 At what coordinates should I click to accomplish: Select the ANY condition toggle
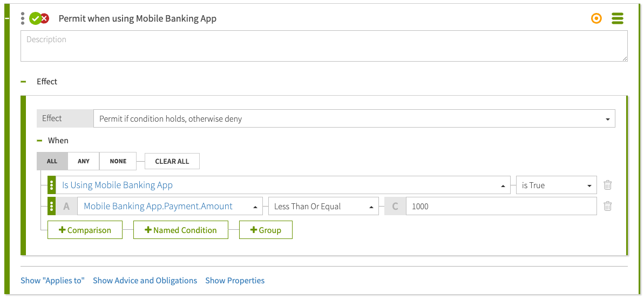84,161
